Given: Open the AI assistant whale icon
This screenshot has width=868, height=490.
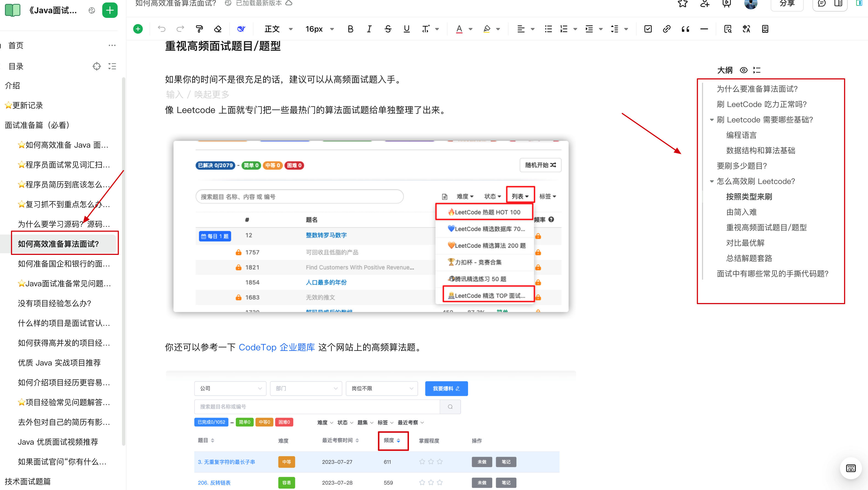Looking at the screenshot, I should pos(241,29).
